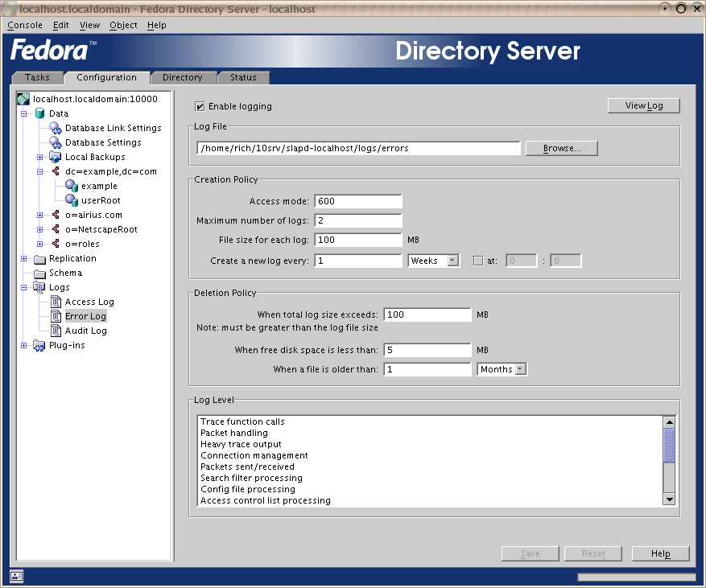
Task: Click the Reset button
Action: (x=593, y=553)
